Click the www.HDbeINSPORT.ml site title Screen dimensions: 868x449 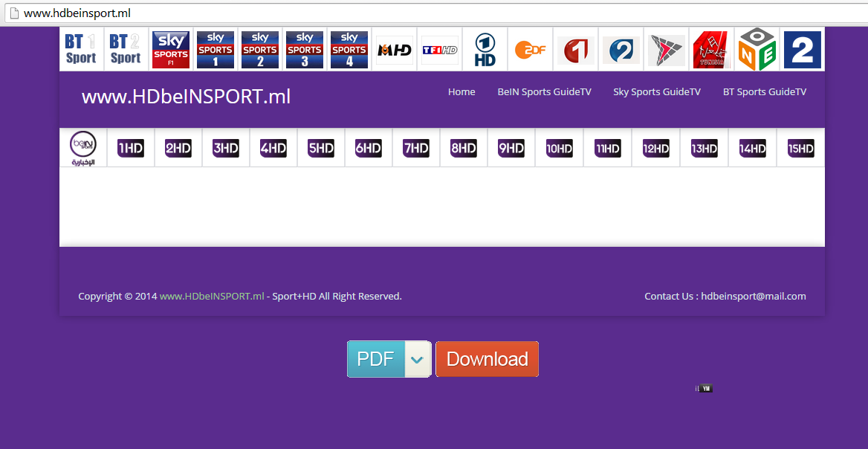tap(186, 97)
